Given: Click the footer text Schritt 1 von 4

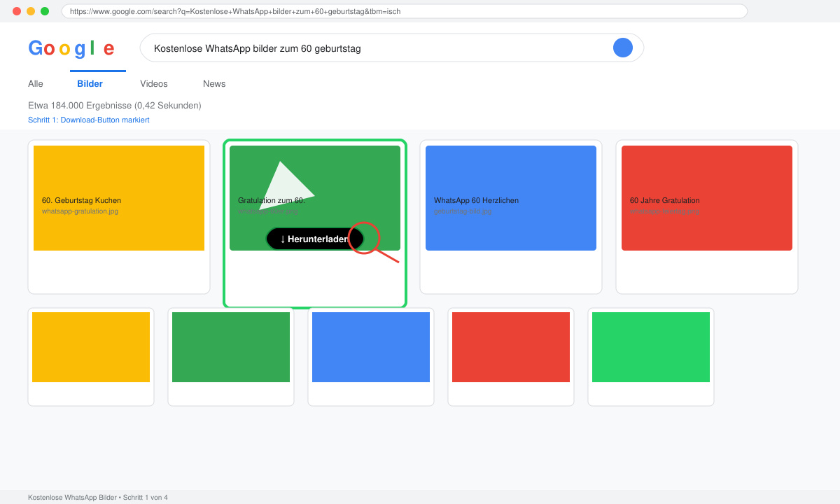Looking at the screenshot, I should (x=146, y=498).
